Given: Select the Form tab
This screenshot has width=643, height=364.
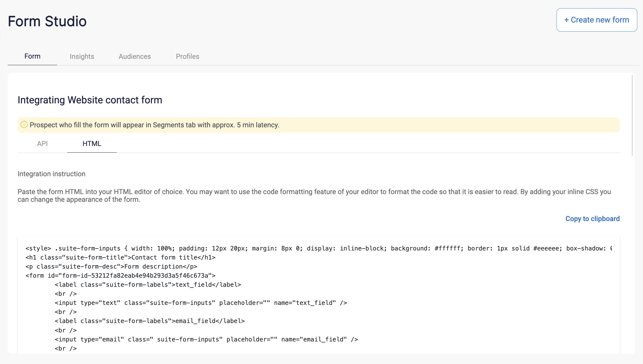Looking at the screenshot, I should click(32, 56).
